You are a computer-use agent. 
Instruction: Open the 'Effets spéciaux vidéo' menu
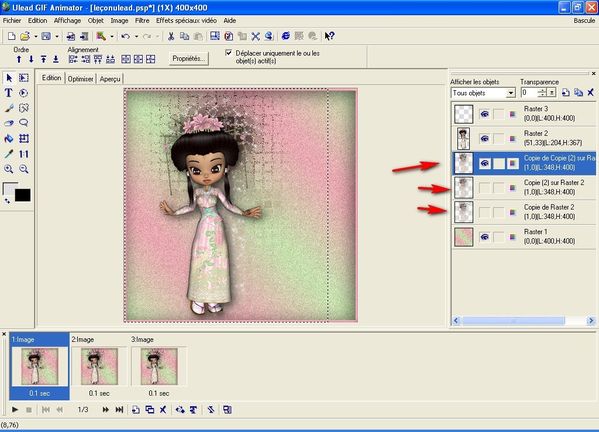coord(186,21)
